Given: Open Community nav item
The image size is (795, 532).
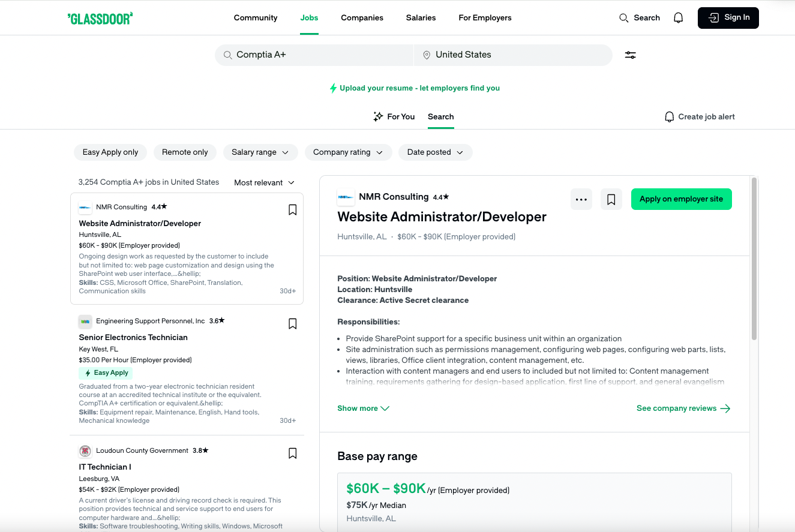Looking at the screenshot, I should coord(256,18).
